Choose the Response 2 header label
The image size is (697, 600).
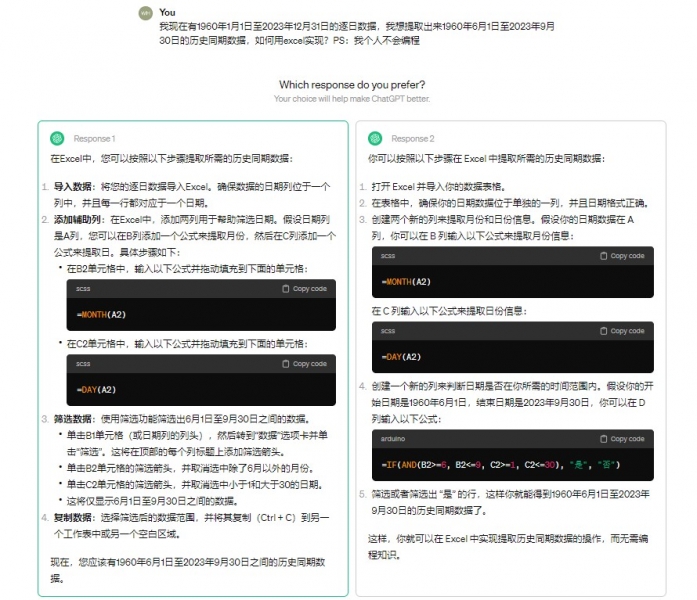[412, 139]
